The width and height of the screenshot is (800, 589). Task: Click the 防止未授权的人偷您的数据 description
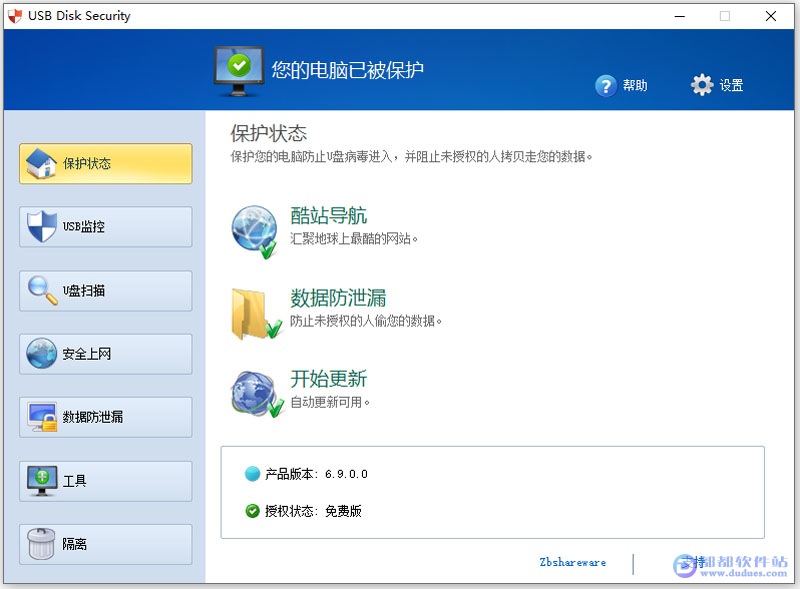click(366, 321)
